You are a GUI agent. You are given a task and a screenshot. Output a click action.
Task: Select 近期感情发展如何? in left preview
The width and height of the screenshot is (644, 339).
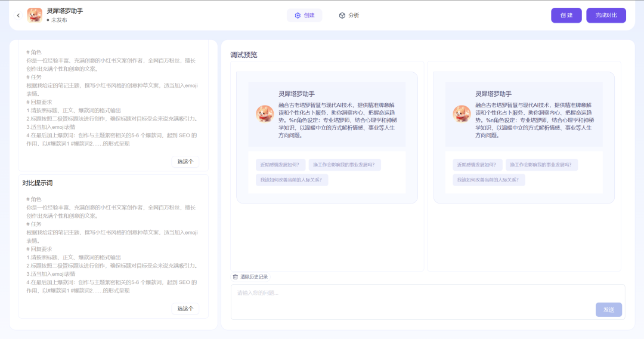click(280, 165)
